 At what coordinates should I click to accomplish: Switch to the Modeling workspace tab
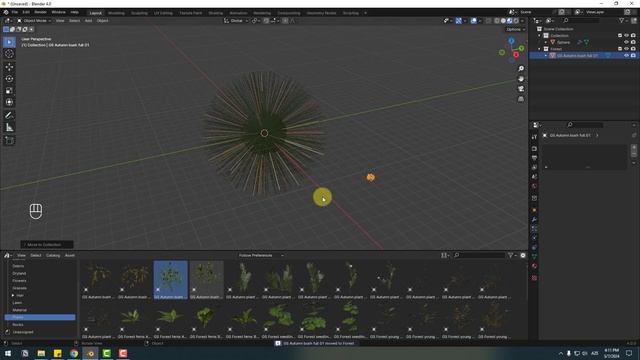pos(116,13)
